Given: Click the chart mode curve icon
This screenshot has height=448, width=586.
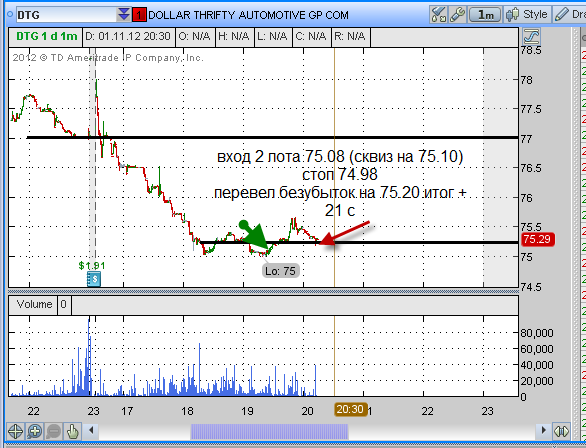Looking at the screenshot, I should 531,37.
